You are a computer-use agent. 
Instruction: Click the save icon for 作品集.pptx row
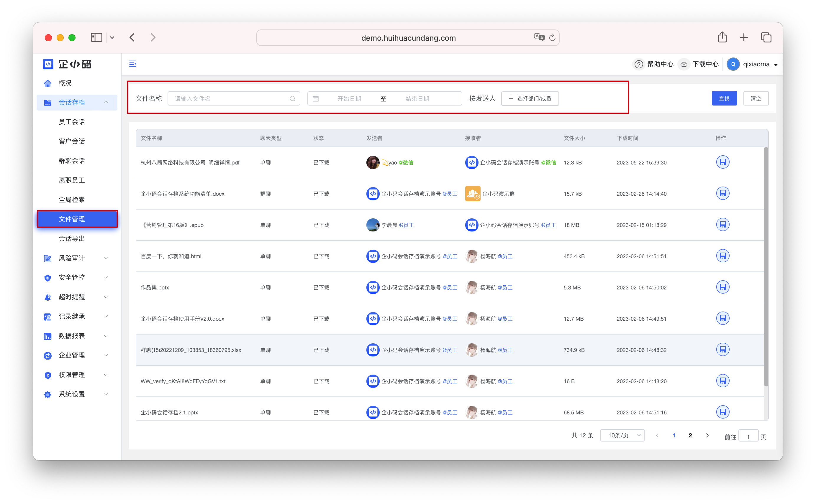[x=722, y=287]
